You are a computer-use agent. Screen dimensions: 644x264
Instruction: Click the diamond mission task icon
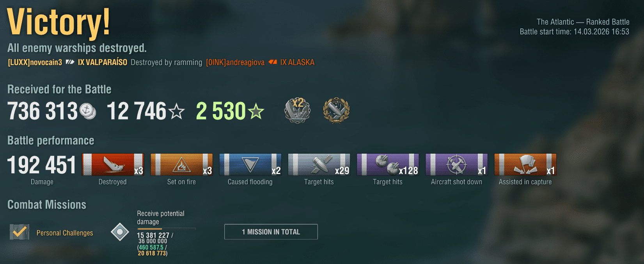(x=120, y=232)
